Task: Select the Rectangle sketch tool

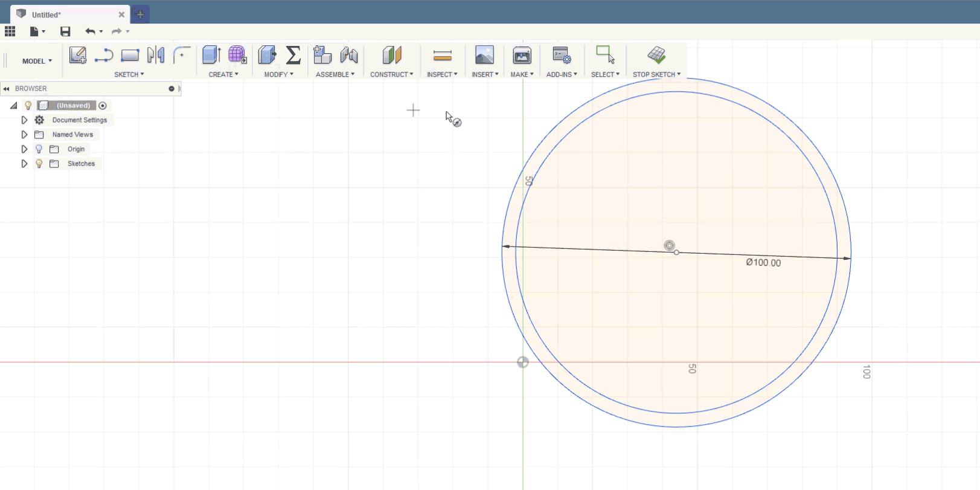Action: [130, 56]
